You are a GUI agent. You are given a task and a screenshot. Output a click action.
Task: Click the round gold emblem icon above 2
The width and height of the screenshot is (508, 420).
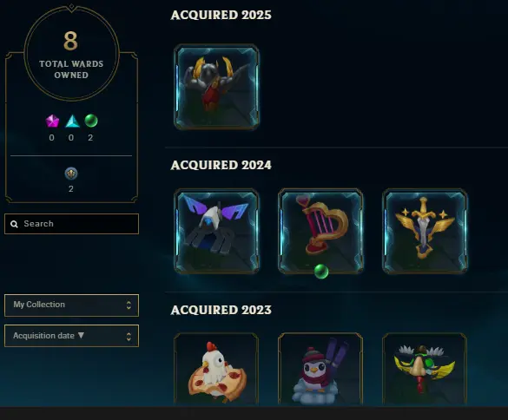point(71,174)
